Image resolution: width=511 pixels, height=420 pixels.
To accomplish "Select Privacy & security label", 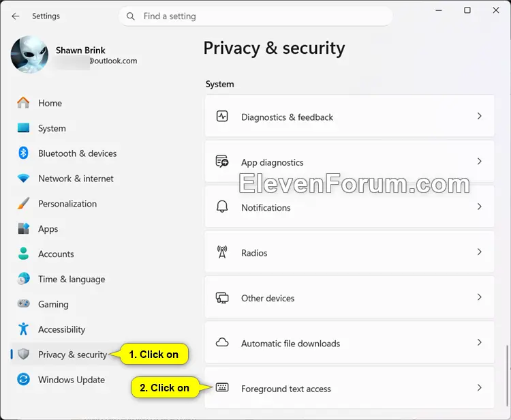I will tap(72, 355).
